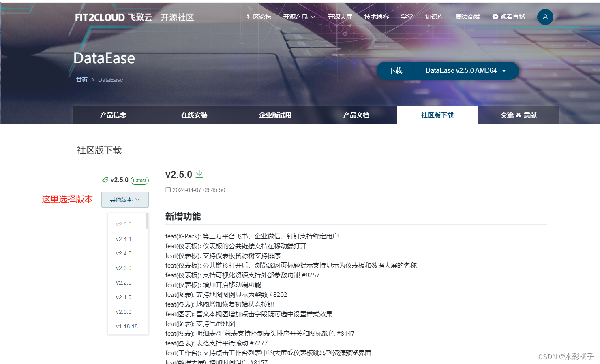Click the v2.5.0 version label in sidebar

click(x=119, y=180)
